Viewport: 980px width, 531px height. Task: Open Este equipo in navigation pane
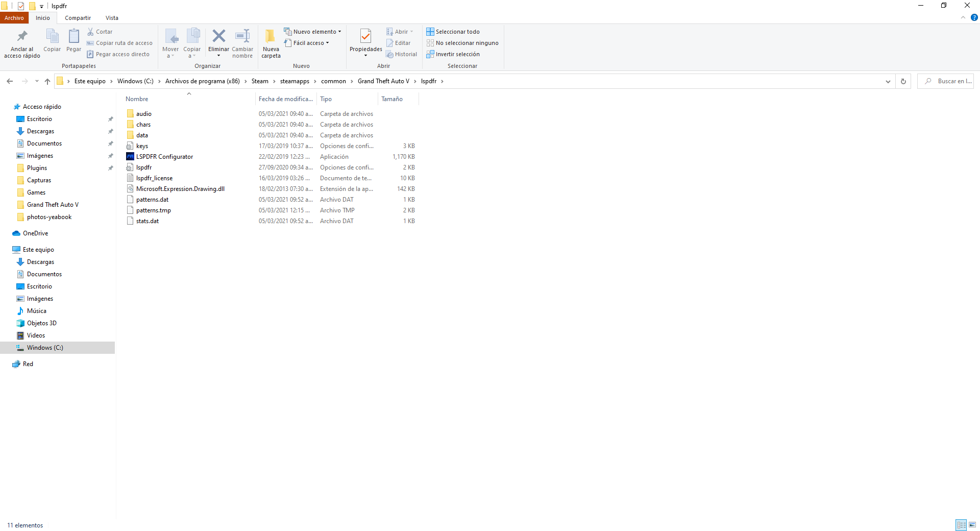pyautogui.click(x=38, y=250)
